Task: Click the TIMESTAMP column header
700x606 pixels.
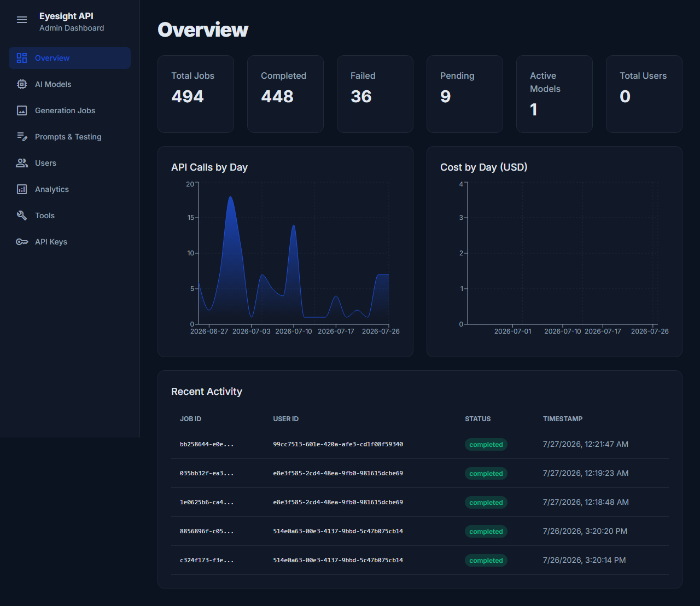Action: 563,419
